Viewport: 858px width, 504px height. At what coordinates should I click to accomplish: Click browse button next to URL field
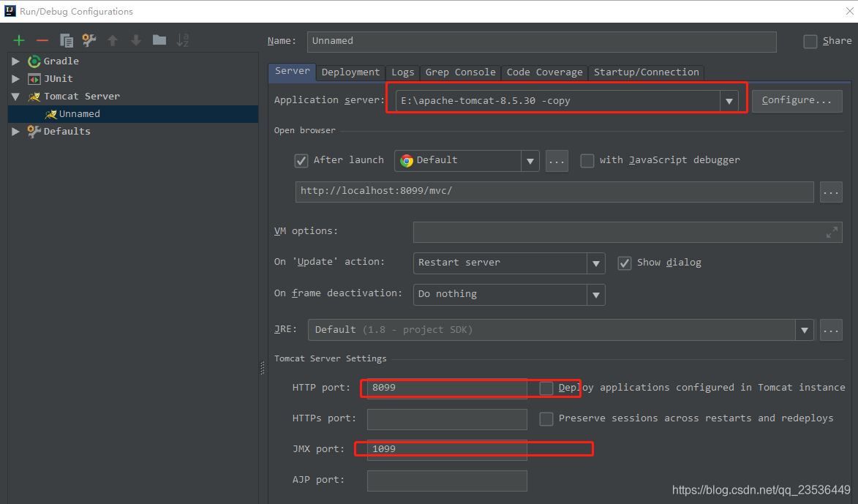pyautogui.click(x=831, y=192)
